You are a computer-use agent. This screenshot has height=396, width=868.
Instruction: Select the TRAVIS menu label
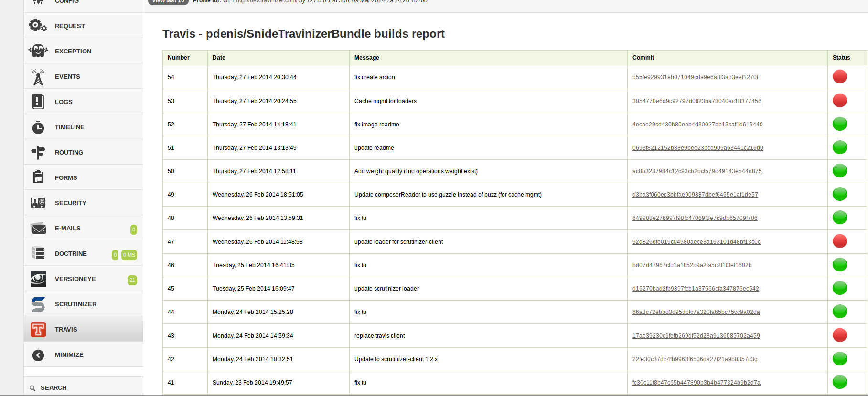point(66,330)
